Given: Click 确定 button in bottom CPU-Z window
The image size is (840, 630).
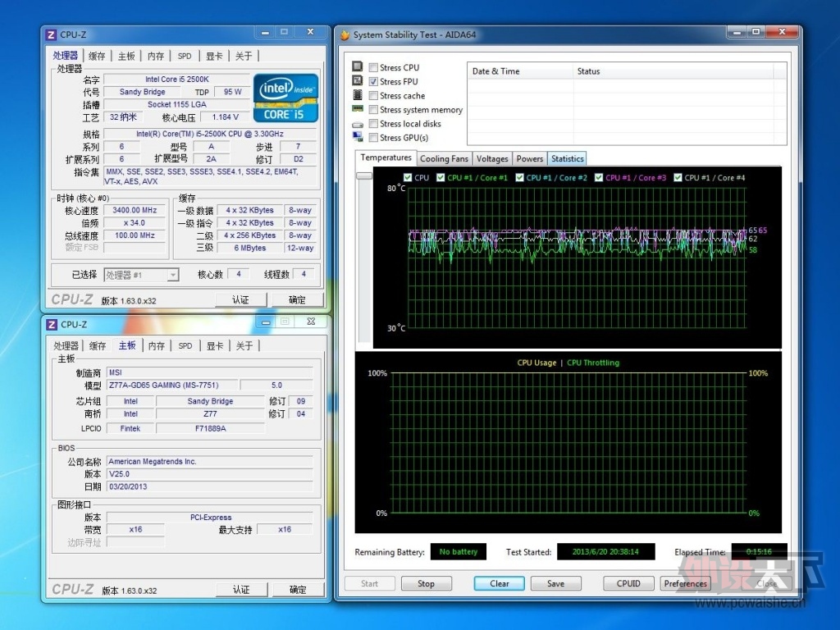Looking at the screenshot, I should tap(298, 589).
